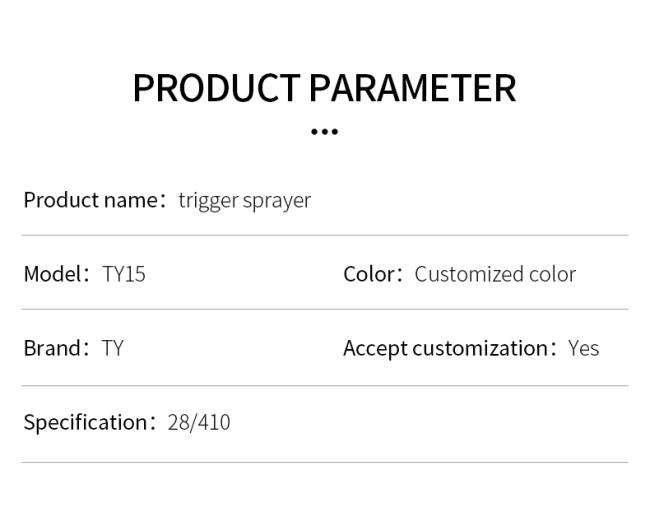
Task: Click the word 'customization' in label
Action: click(481, 349)
